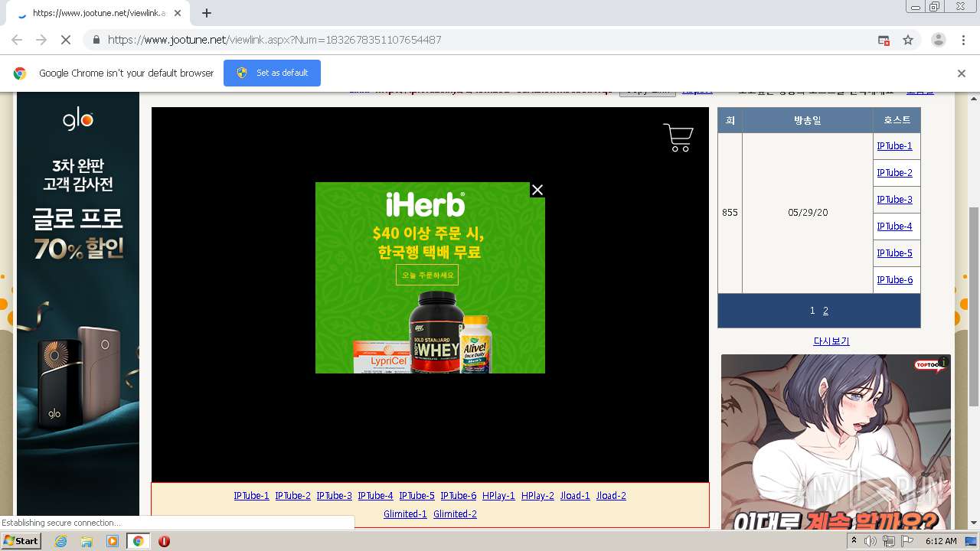Viewport: 980px width, 551px height.
Task: Switch to Chrome taskbar button
Action: [139, 541]
